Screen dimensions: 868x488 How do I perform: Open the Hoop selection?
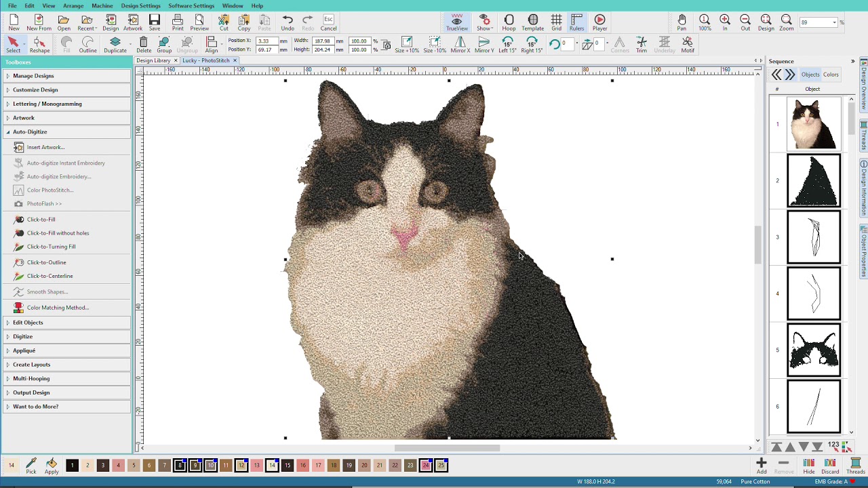click(x=509, y=23)
